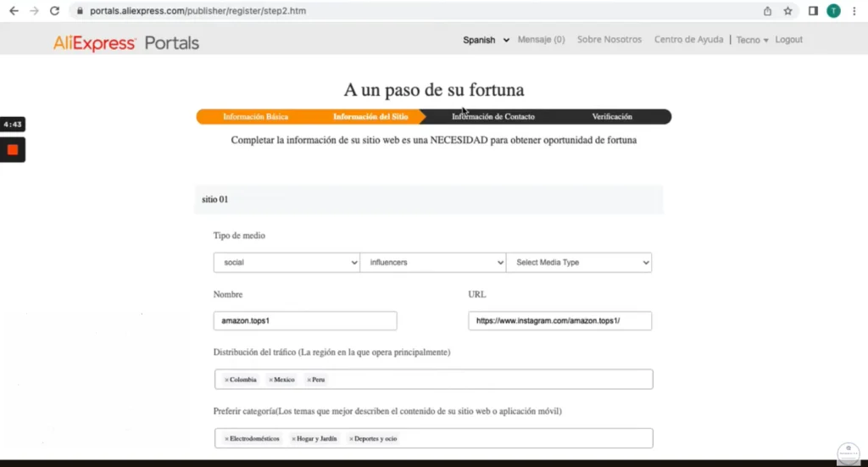
Task: Stop the screen recording with red square
Action: pyautogui.click(x=13, y=150)
